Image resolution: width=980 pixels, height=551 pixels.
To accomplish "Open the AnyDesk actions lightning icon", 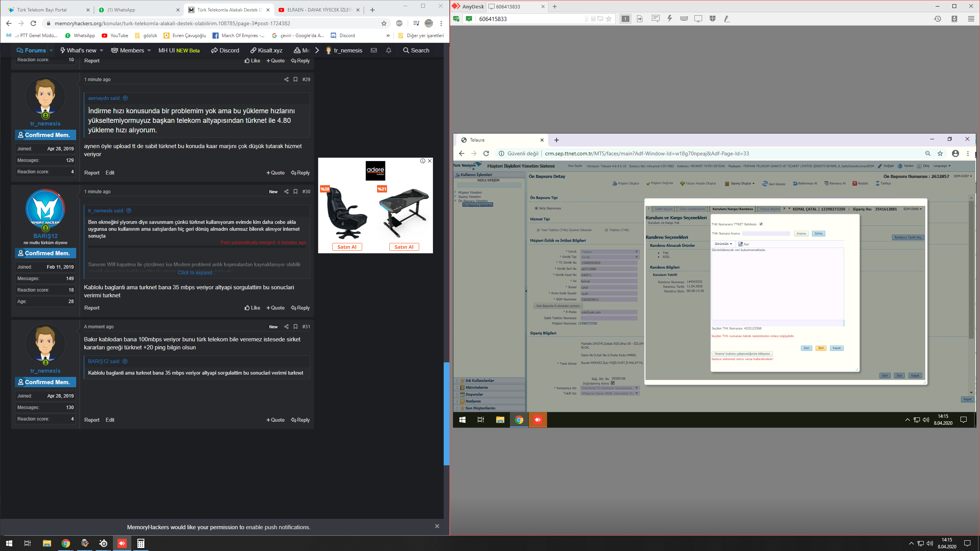I will 670,19.
